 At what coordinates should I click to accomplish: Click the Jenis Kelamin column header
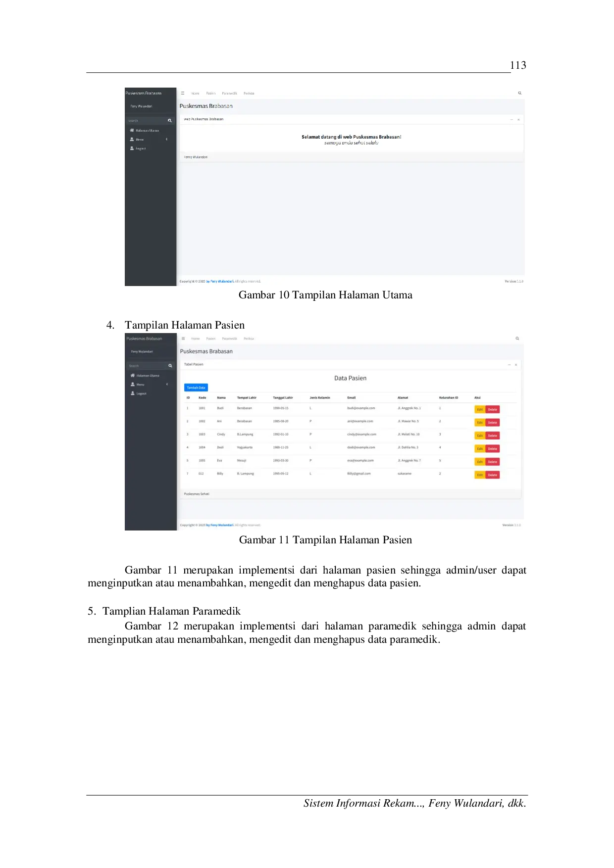(320, 397)
